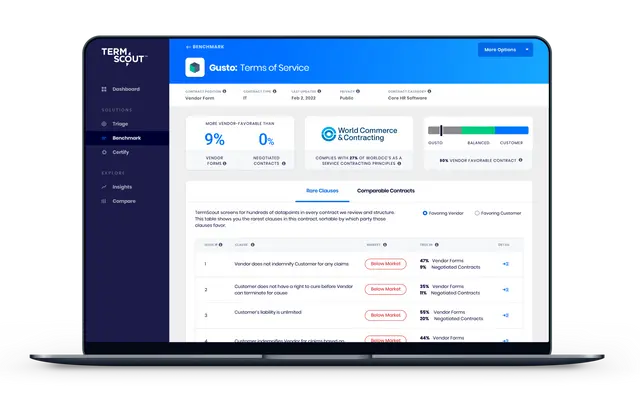Open Insights in the sidebar
640x400 pixels.
point(122,187)
